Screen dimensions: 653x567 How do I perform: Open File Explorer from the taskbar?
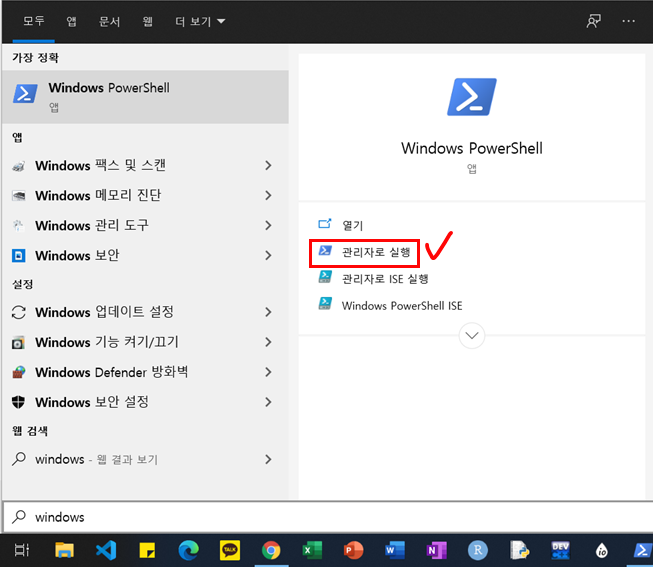point(64,550)
